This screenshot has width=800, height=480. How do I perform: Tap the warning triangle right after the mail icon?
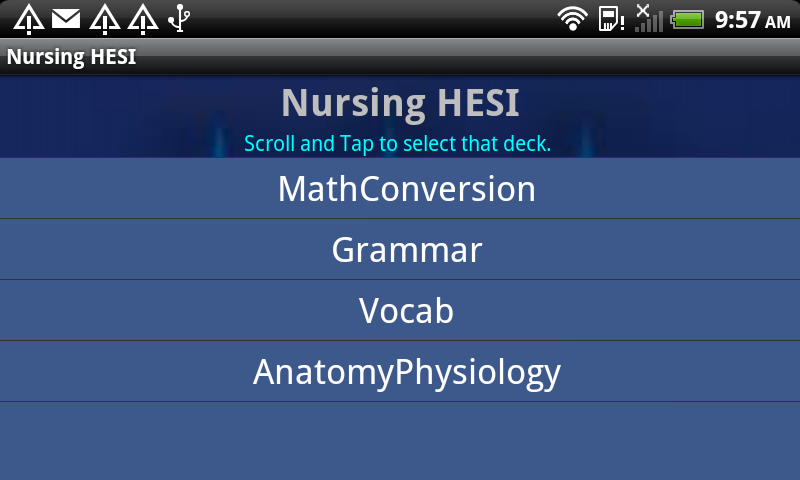coord(104,18)
